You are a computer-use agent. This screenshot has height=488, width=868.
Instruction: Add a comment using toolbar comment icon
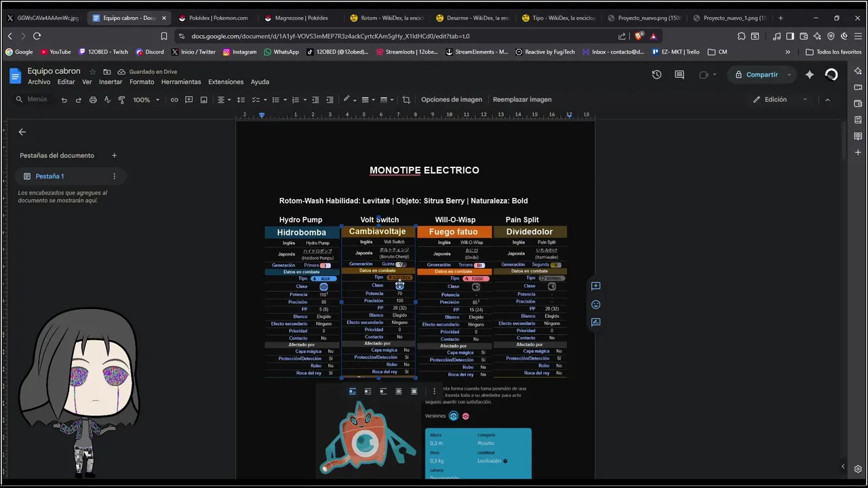pos(189,100)
